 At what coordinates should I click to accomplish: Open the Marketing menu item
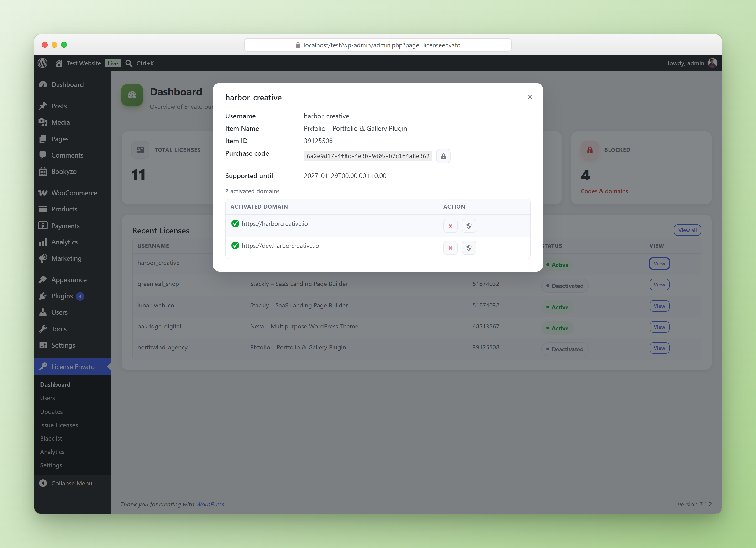tap(72, 258)
